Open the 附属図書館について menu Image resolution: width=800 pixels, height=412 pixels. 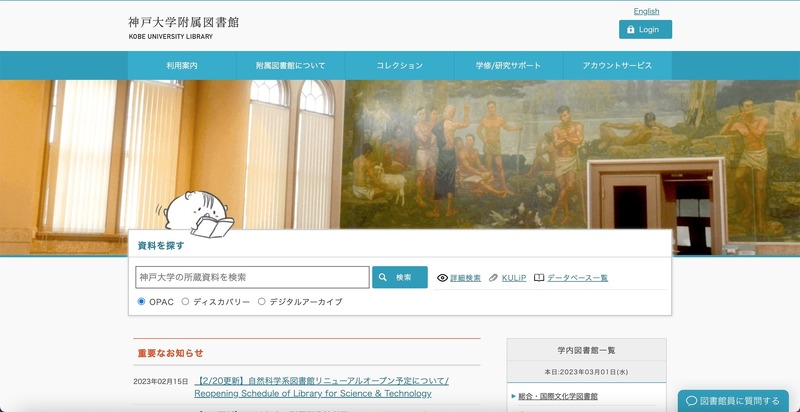(291, 66)
